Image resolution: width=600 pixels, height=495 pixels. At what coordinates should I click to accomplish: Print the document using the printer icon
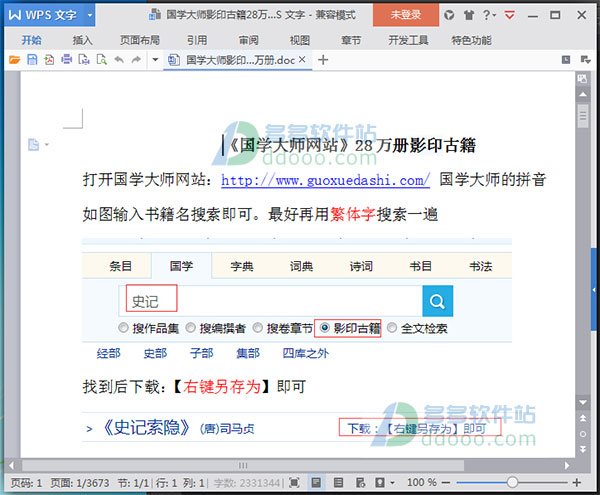[x=67, y=60]
